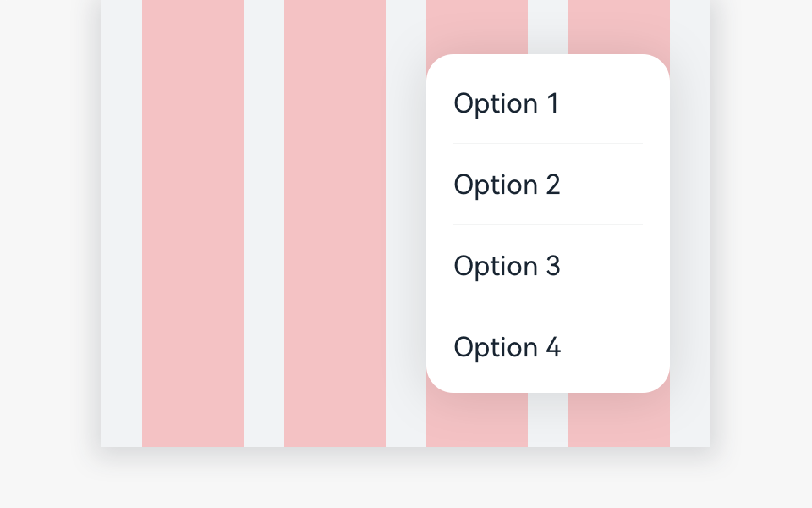Screen dimensions: 812x508
Task: Click third pink column above the menu
Action: coord(477,25)
